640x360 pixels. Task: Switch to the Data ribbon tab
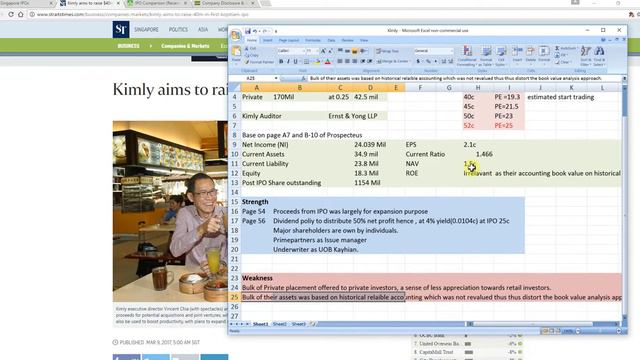[x=331, y=40]
